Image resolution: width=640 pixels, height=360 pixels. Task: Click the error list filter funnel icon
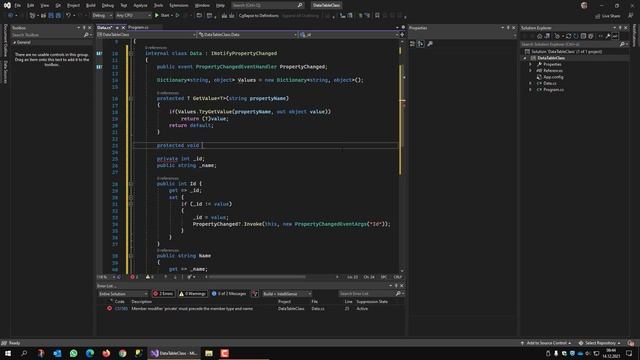pyautogui.click(x=255, y=294)
